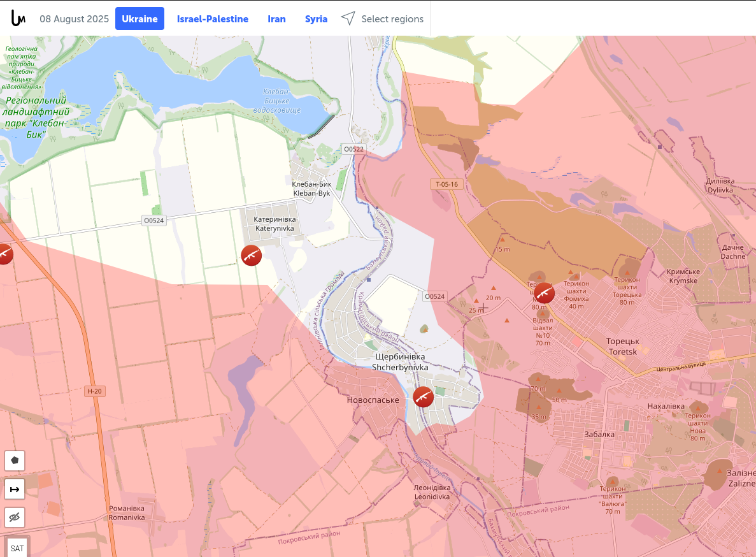Switch to the Ukraine region tab
756x557 pixels.
click(x=140, y=19)
